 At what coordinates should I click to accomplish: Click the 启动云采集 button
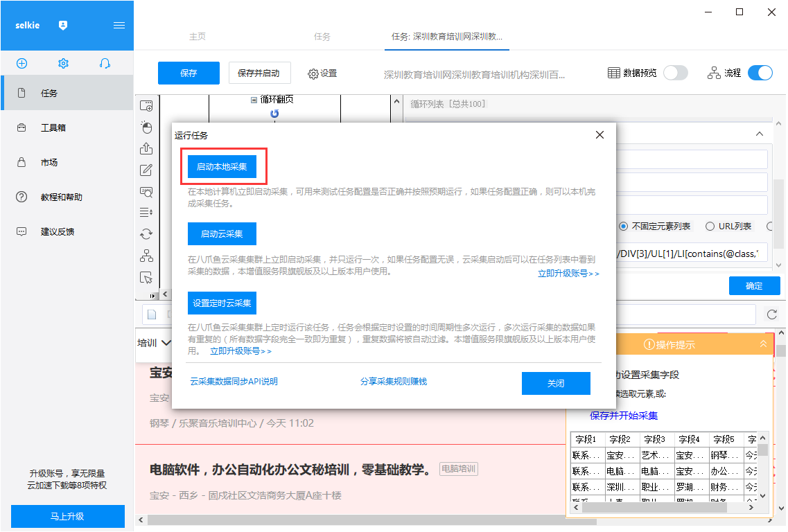222,233
